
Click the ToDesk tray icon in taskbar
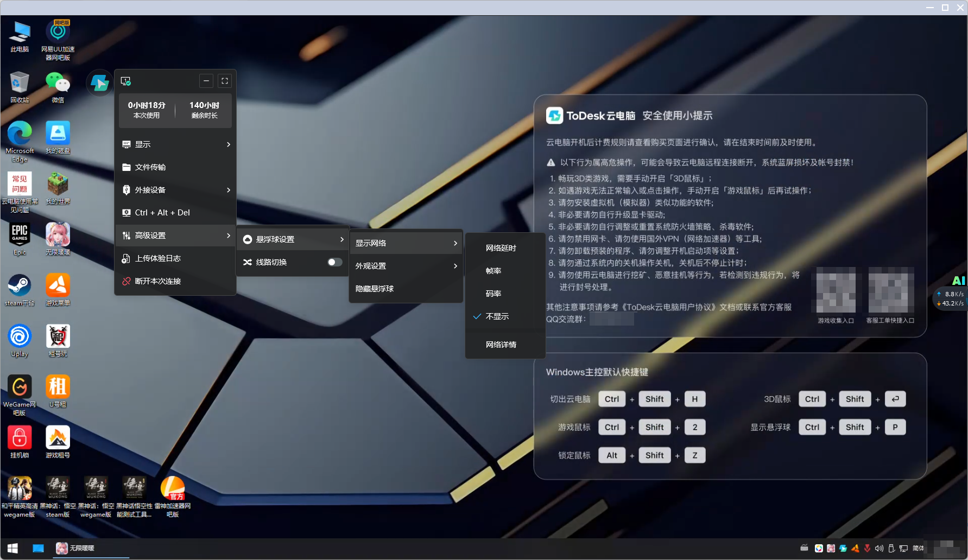pyautogui.click(x=843, y=548)
